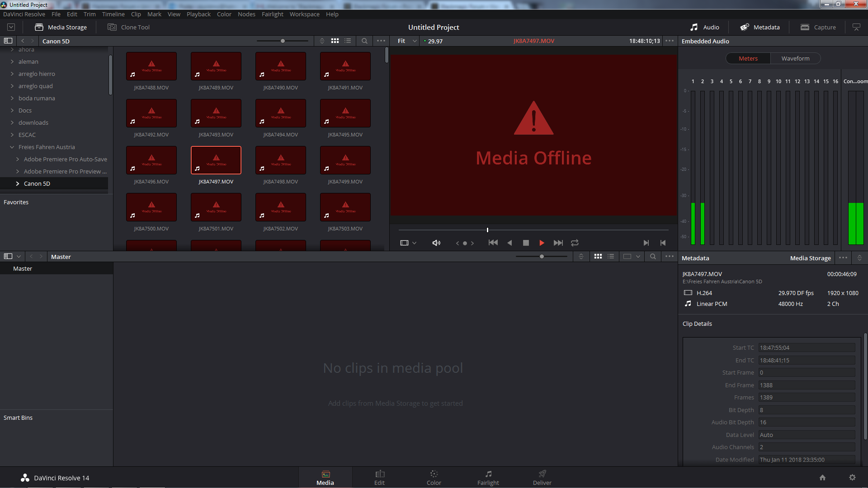Stop playback with the stop button
Viewport: 868px width, 488px height.
(526, 243)
